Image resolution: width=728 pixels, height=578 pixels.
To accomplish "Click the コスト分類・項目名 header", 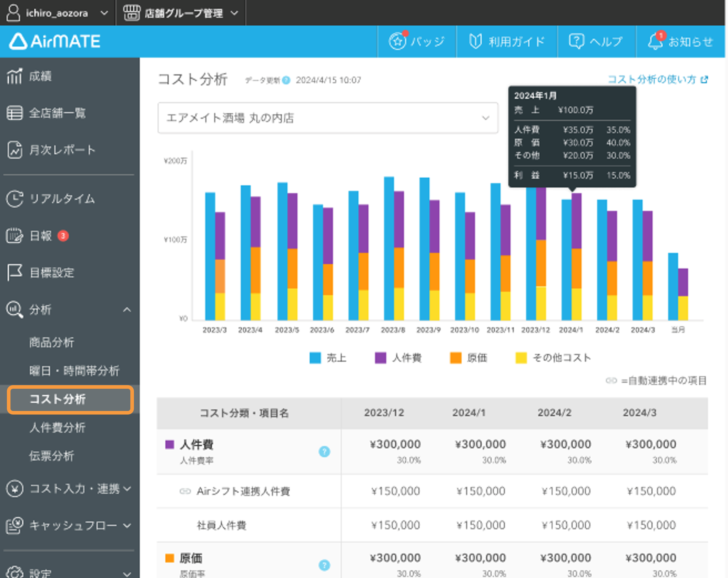I will [x=244, y=413].
